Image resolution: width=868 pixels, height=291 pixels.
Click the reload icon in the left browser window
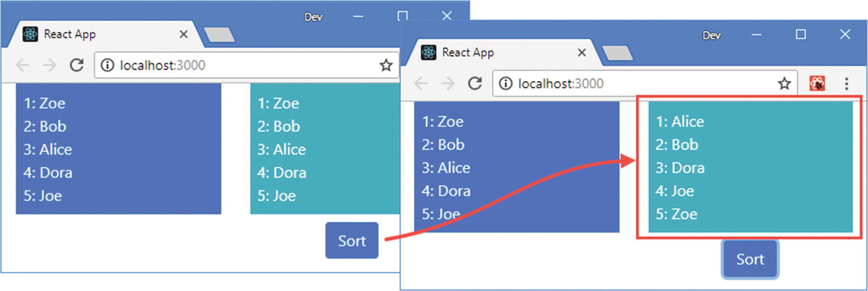(76, 65)
